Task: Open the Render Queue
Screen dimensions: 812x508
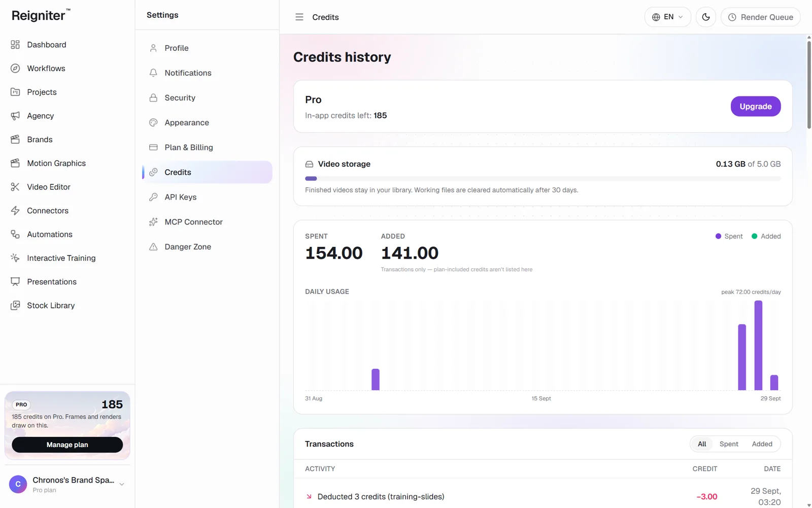Action: (760, 17)
